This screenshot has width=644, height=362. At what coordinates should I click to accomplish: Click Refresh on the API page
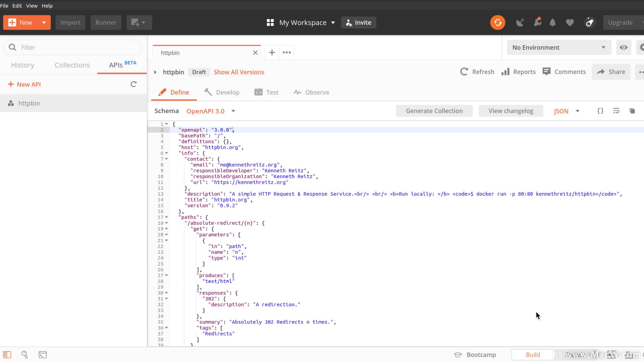click(477, 72)
